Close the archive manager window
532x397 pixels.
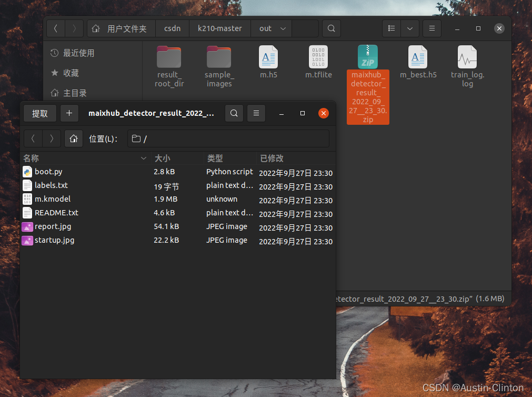point(324,113)
